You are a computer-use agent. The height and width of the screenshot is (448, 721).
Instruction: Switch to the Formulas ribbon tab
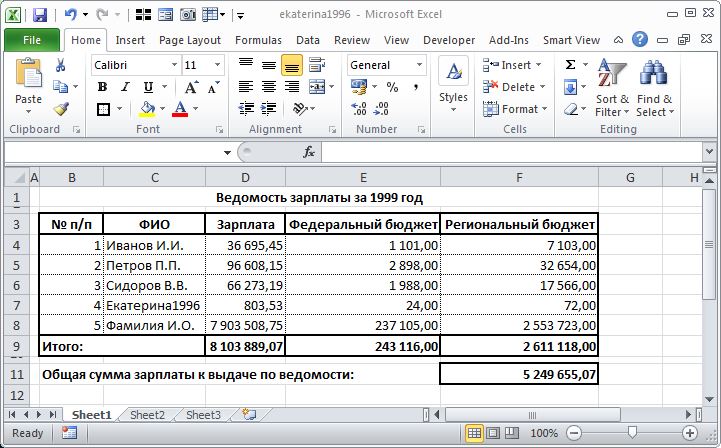tap(258, 40)
